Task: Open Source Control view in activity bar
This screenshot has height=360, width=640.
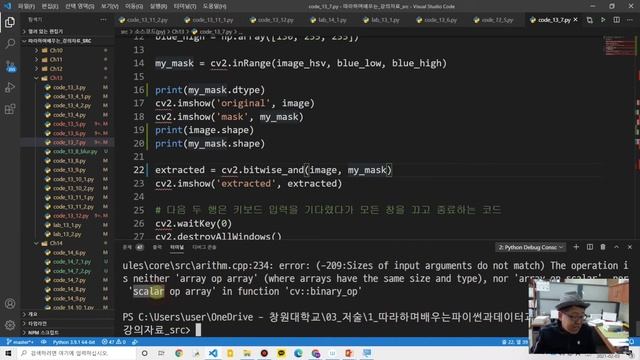Action: pos(11,66)
